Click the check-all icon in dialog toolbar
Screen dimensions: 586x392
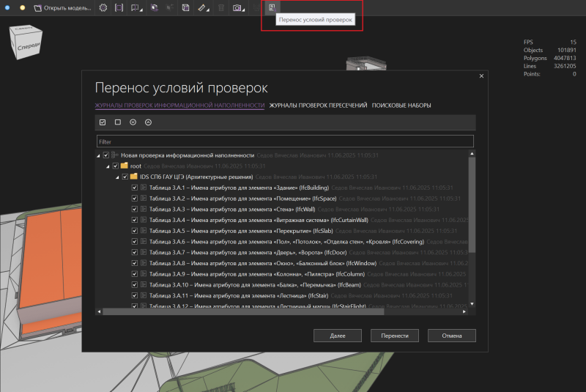click(103, 122)
